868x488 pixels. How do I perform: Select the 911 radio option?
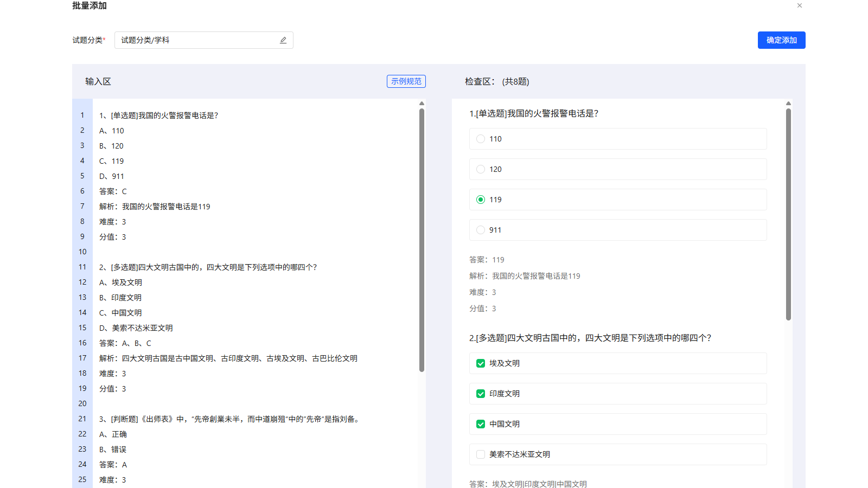tap(481, 230)
